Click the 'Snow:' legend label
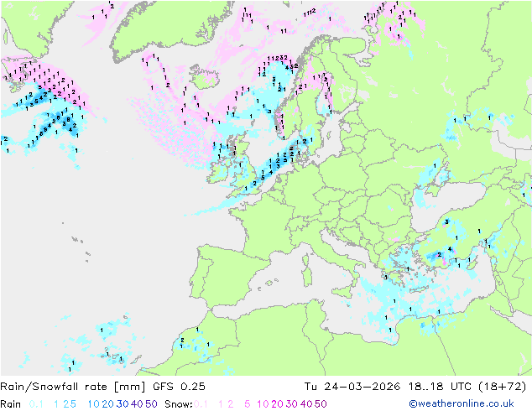 click(x=179, y=404)
